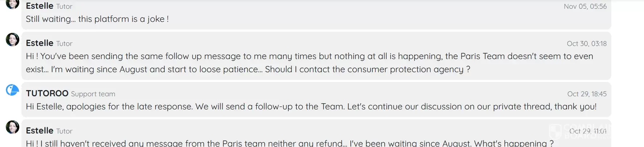Click the Tutor label on the Nov 05 message
Image resolution: width=644 pixels, height=147 pixels.
[64, 7]
